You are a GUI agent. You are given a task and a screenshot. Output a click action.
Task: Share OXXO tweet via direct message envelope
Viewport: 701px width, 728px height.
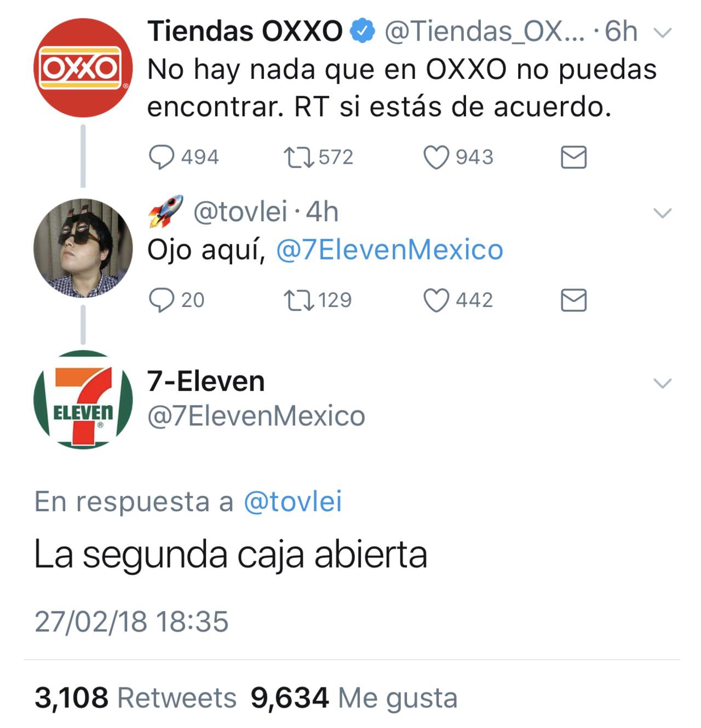pyautogui.click(x=574, y=158)
